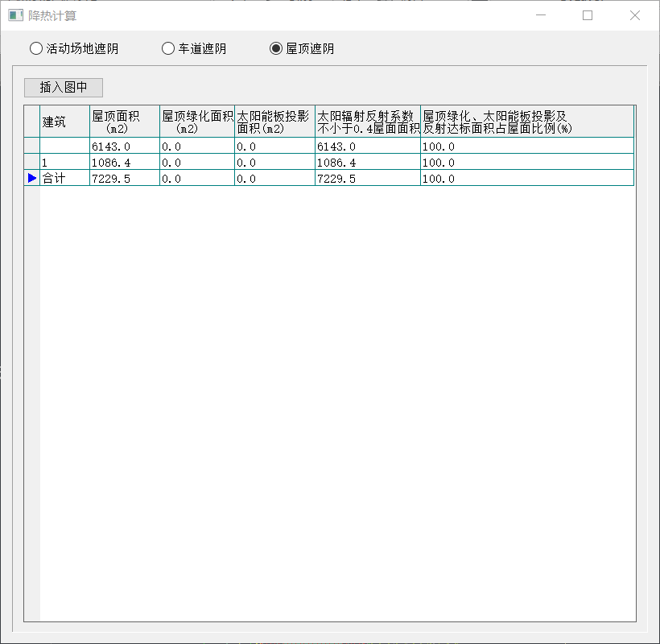Click the blue row indicator arrow beside 合计

pos(32,178)
